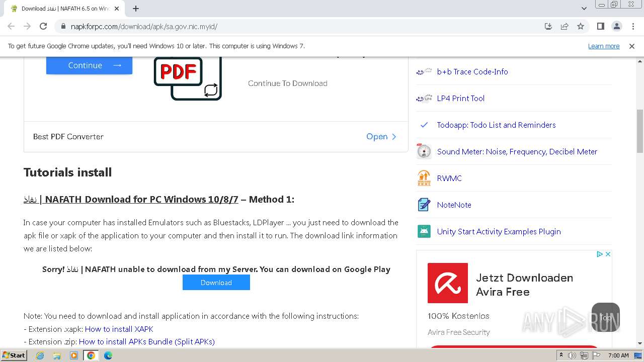Toggle the browser side panel
Image resolution: width=644 pixels, height=362 pixels.
(x=600, y=26)
